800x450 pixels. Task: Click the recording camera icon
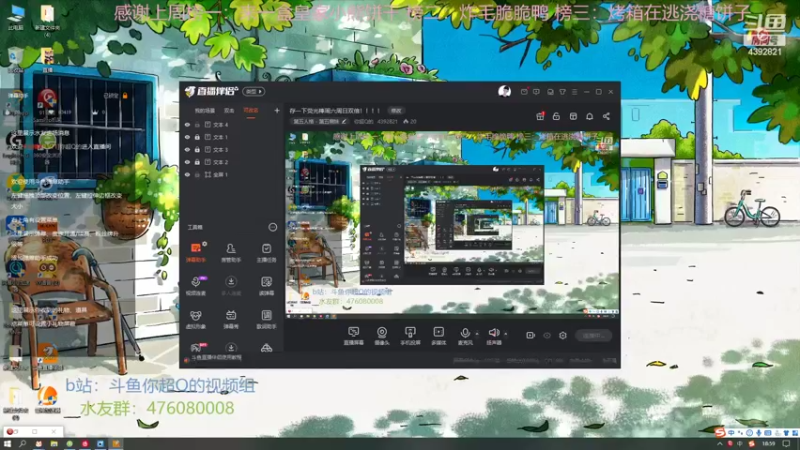click(x=530, y=336)
